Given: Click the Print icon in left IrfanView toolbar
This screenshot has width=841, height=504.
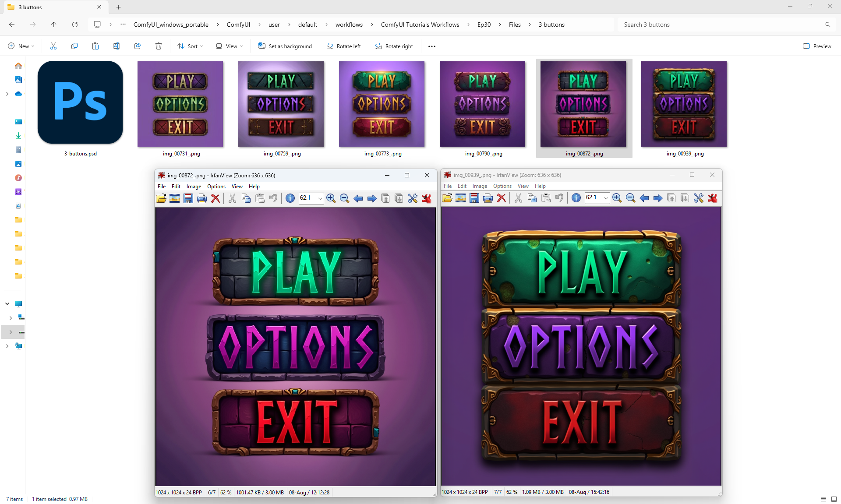Looking at the screenshot, I should coord(201,198).
